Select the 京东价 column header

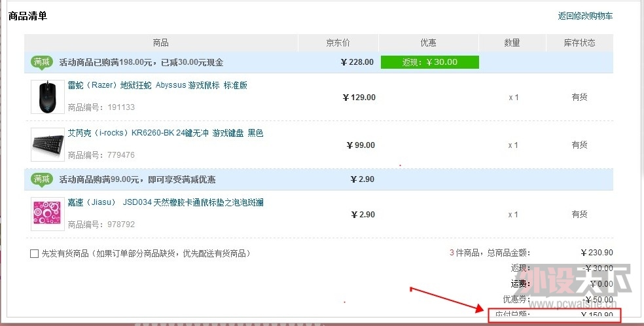point(338,43)
